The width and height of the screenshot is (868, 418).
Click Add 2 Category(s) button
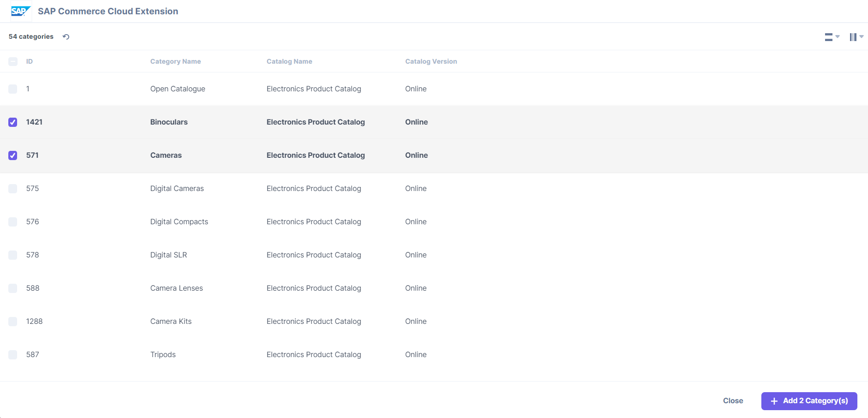[809, 401]
